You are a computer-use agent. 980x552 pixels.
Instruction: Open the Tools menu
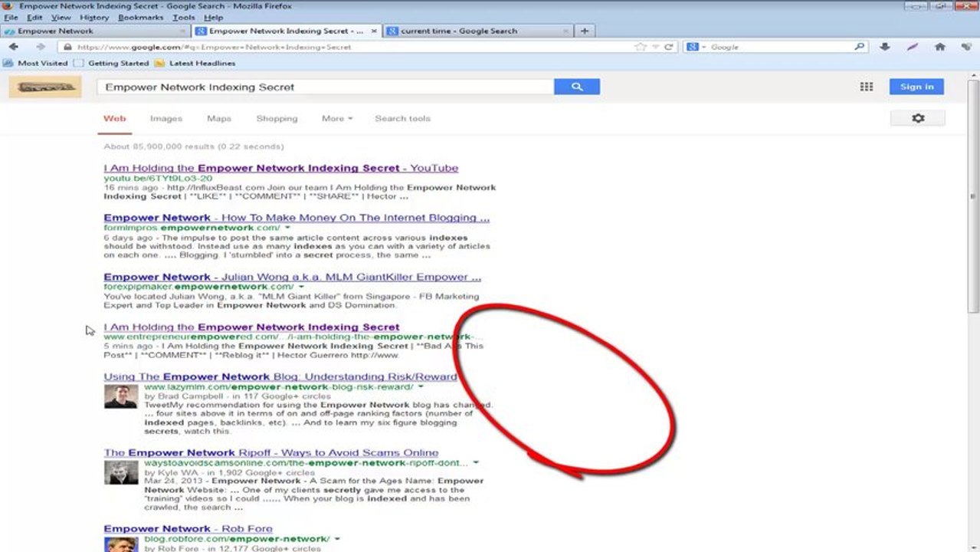[184, 18]
